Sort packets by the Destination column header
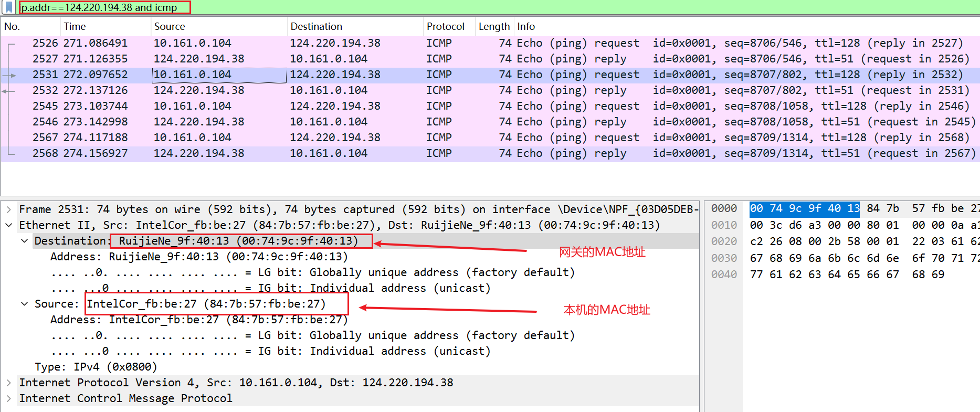Viewport: 980px width, 412px height. tap(355, 26)
